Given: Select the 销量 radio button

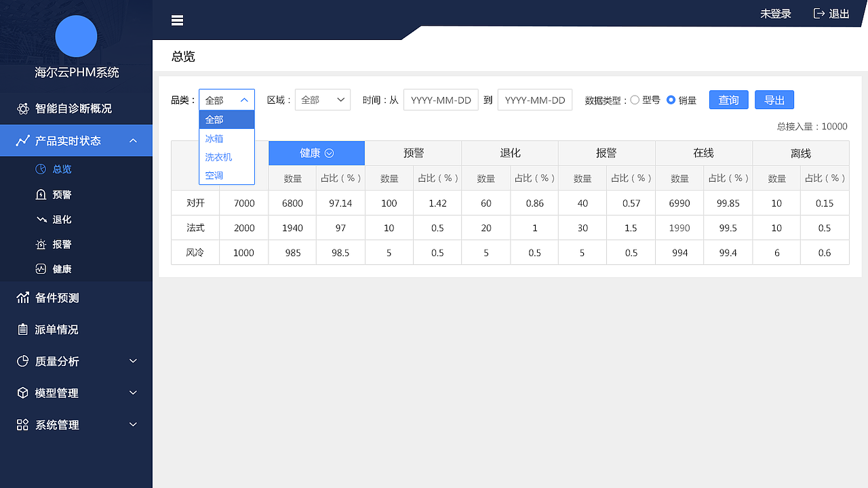Looking at the screenshot, I should point(671,100).
